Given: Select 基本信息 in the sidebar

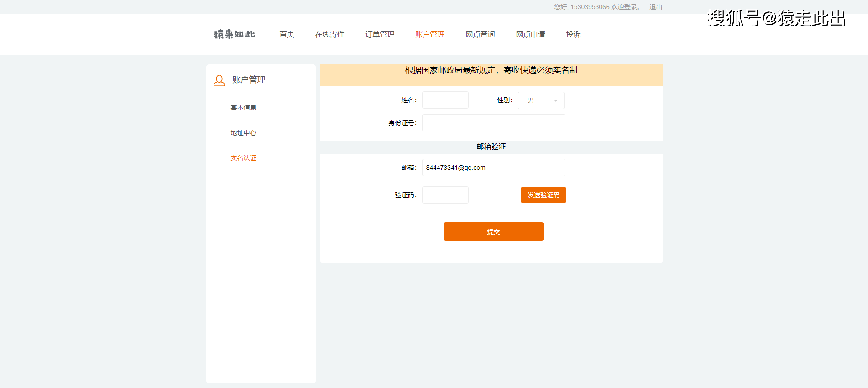Looking at the screenshot, I should (243, 108).
